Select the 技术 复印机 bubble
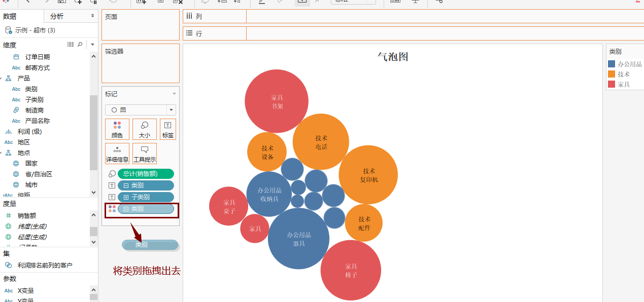 [368, 175]
